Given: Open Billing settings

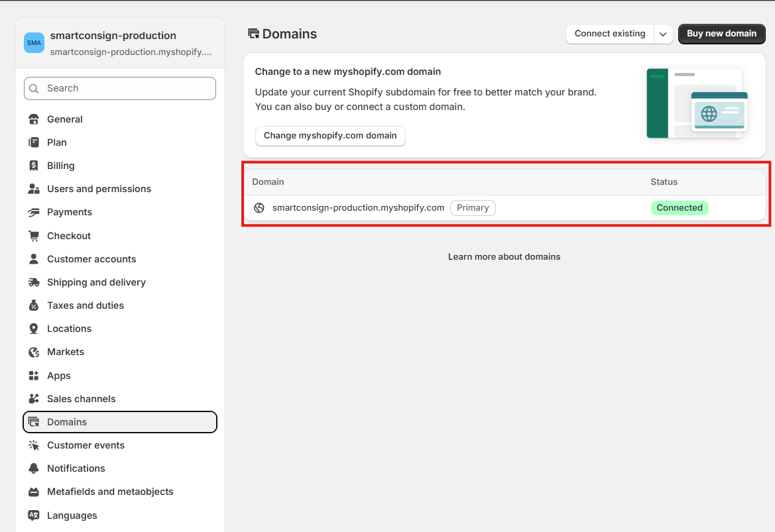Looking at the screenshot, I should click(119, 166).
